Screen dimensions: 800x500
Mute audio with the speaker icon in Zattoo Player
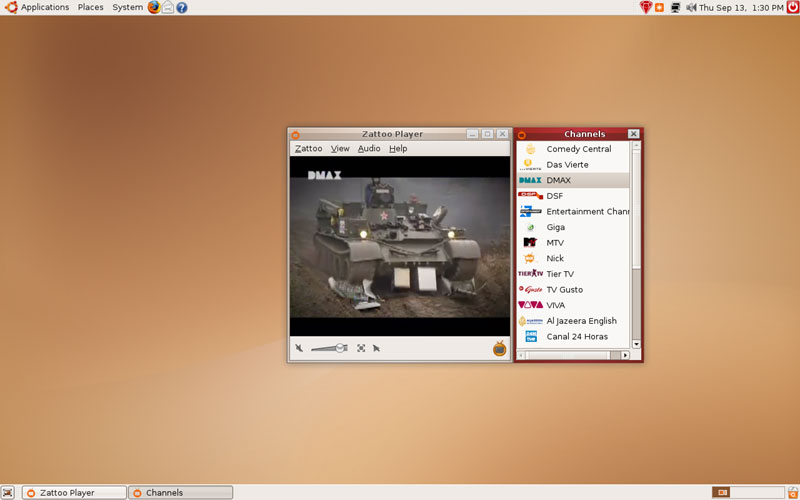(x=299, y=348)
